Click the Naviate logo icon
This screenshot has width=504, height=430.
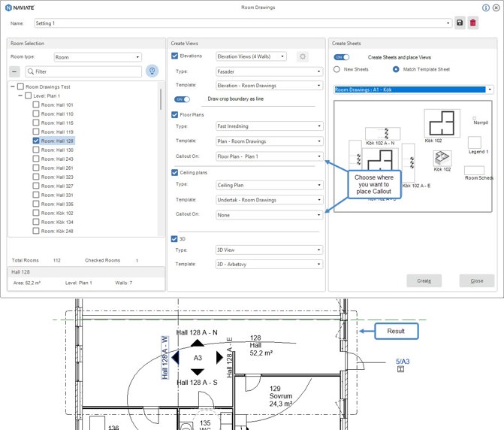(8, 8)
